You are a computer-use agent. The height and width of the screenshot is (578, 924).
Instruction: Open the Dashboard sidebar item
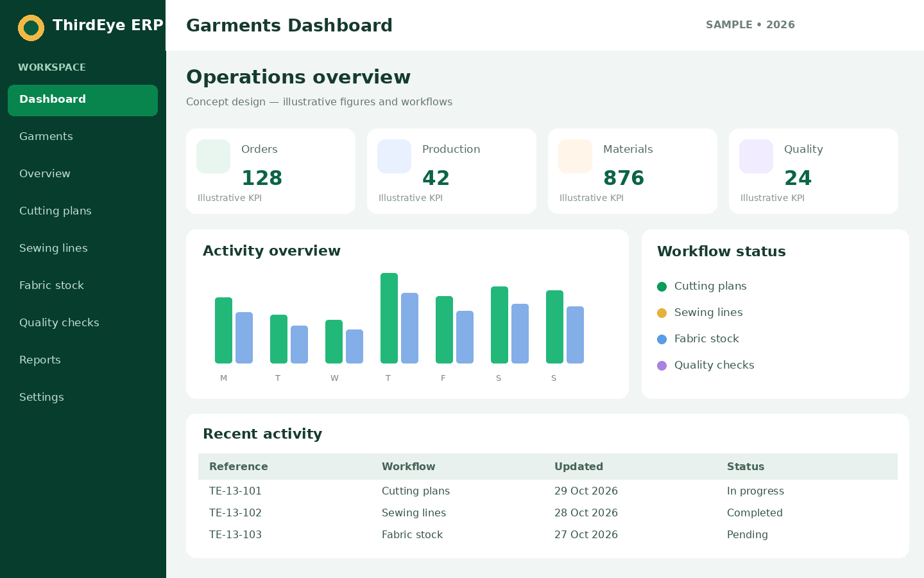83,100
